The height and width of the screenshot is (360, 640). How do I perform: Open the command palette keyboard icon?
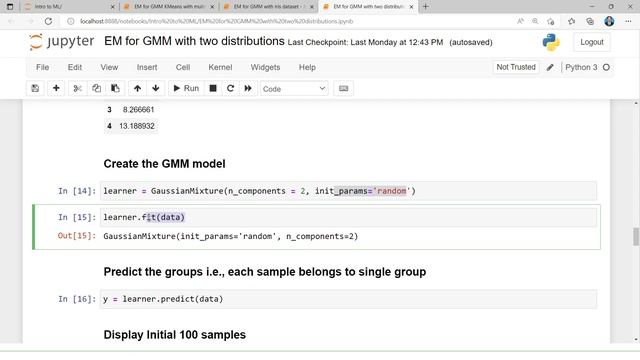pyautogui.click(x=343, y=89)
